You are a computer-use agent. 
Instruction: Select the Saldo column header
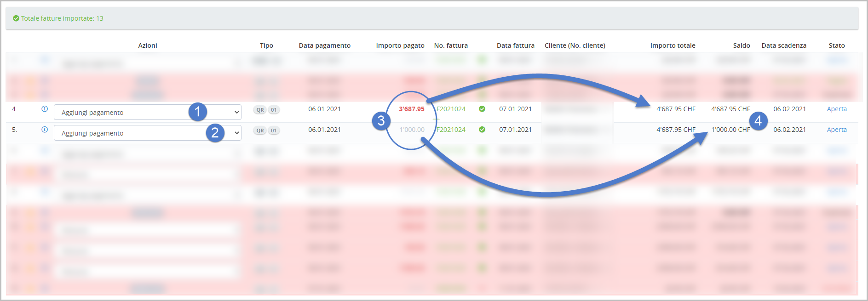click(741, 45)
